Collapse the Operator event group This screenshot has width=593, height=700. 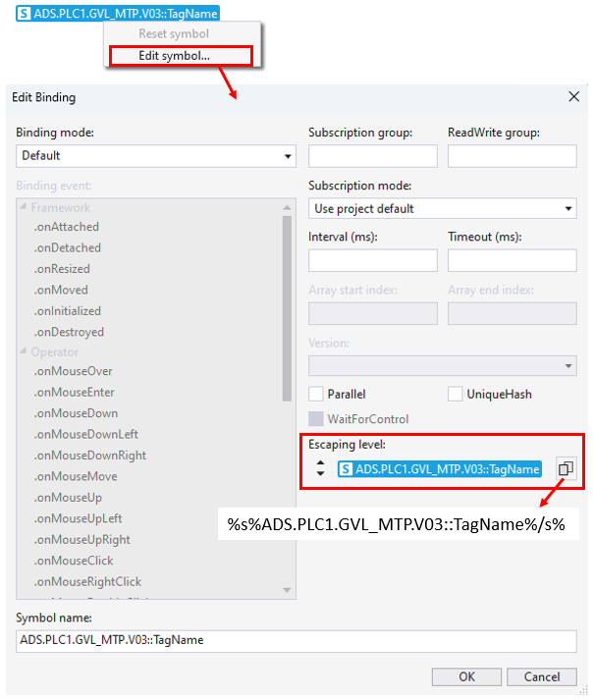pos(24,351)
